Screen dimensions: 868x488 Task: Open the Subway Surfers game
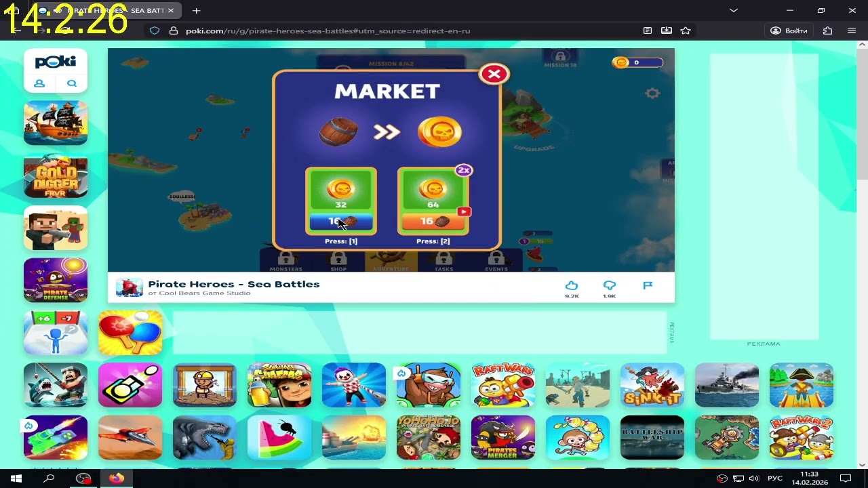click(279, 385)
